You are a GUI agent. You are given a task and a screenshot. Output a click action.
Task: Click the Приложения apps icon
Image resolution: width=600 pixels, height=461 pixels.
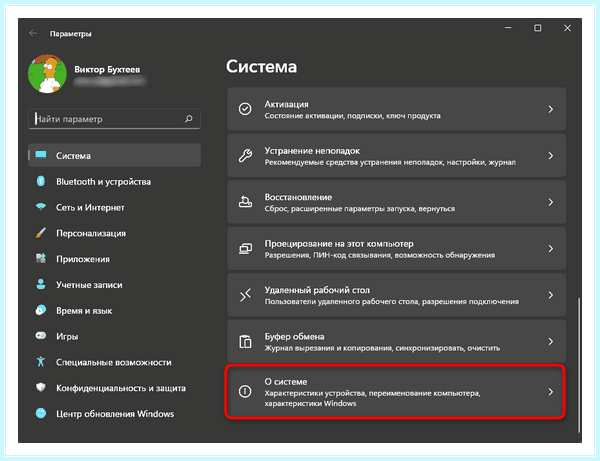[41, 259]
